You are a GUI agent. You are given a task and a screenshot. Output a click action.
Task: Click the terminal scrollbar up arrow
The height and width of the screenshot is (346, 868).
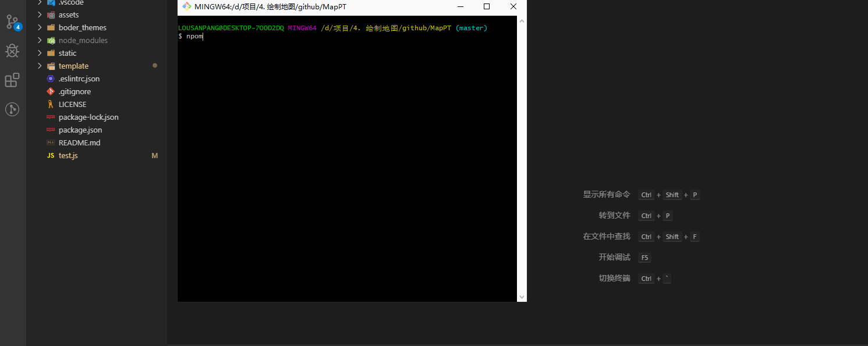(522, 21)
